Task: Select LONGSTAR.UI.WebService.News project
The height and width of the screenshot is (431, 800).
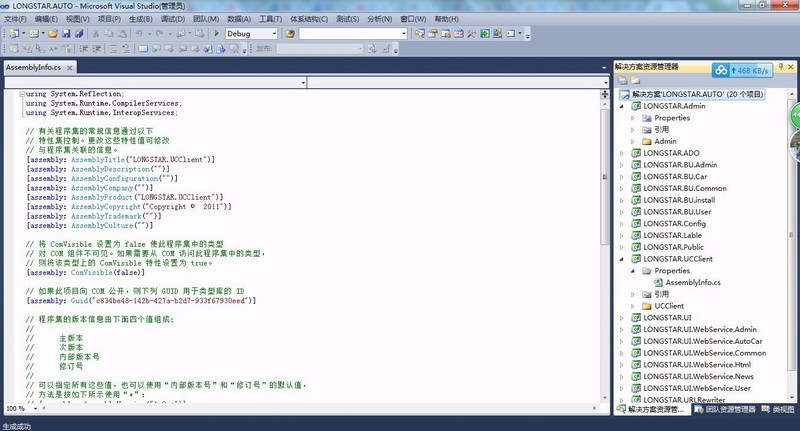Action: click(698, 376)
